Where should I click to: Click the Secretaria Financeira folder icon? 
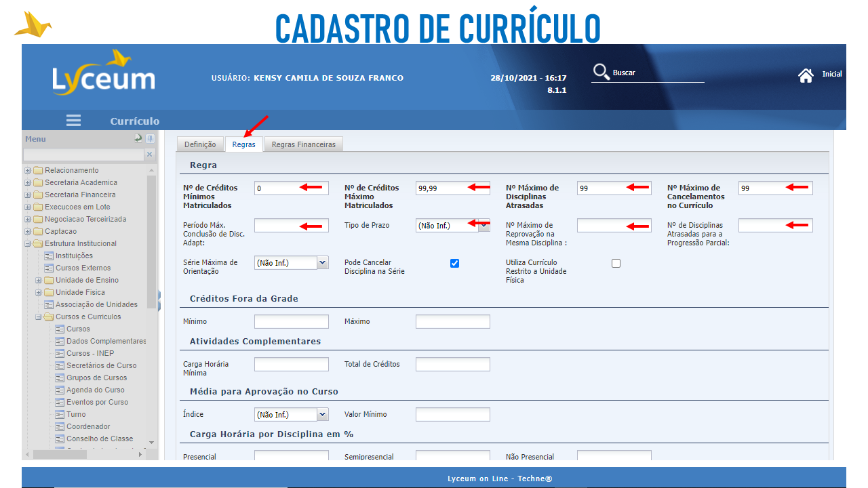(x=38, y=195)
